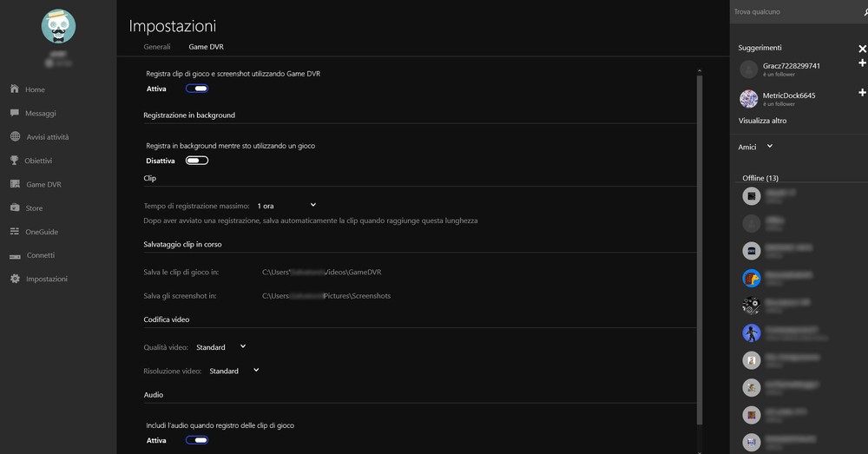Open Qualità video dropdown
Image resolution: width=868 pixels, height=454 pixels.
tap(220, 347)
